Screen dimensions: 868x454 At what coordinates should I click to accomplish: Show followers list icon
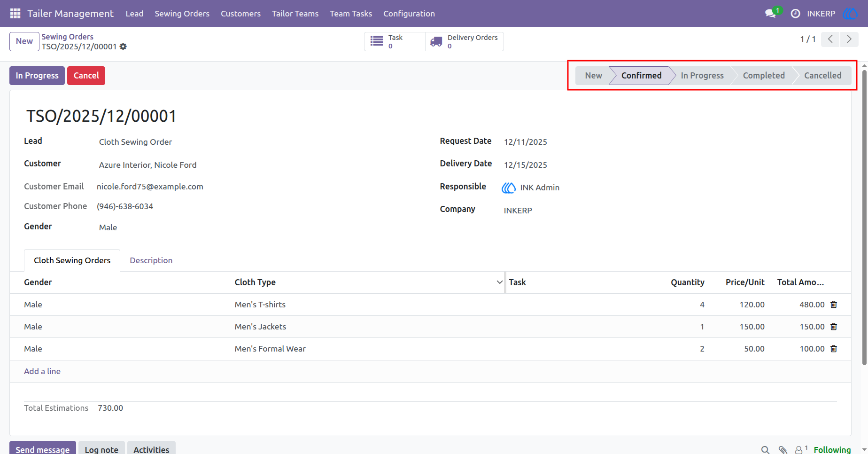[800, 450]
